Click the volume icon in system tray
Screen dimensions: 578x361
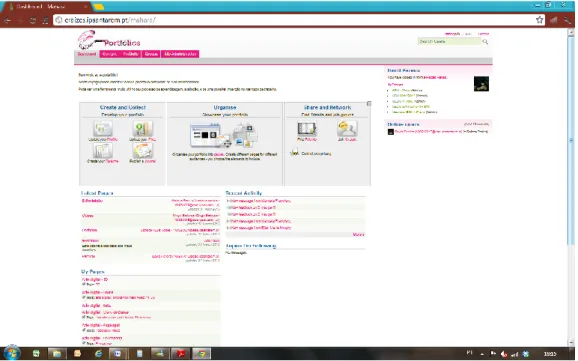(x=504, y=354)
